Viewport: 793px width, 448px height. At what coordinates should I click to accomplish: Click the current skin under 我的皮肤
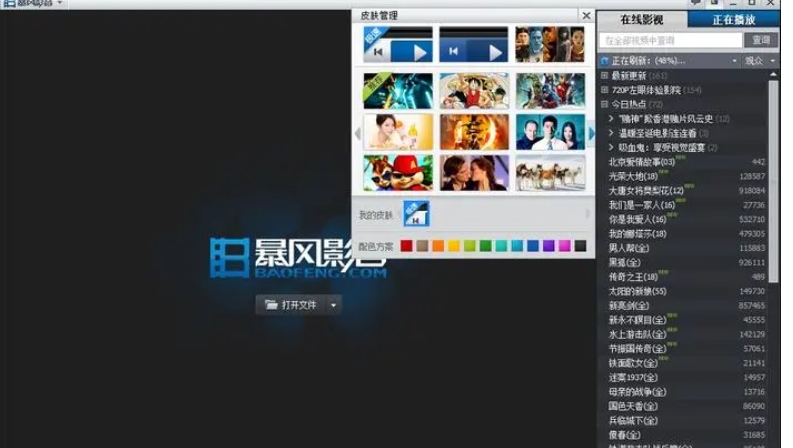416,213
